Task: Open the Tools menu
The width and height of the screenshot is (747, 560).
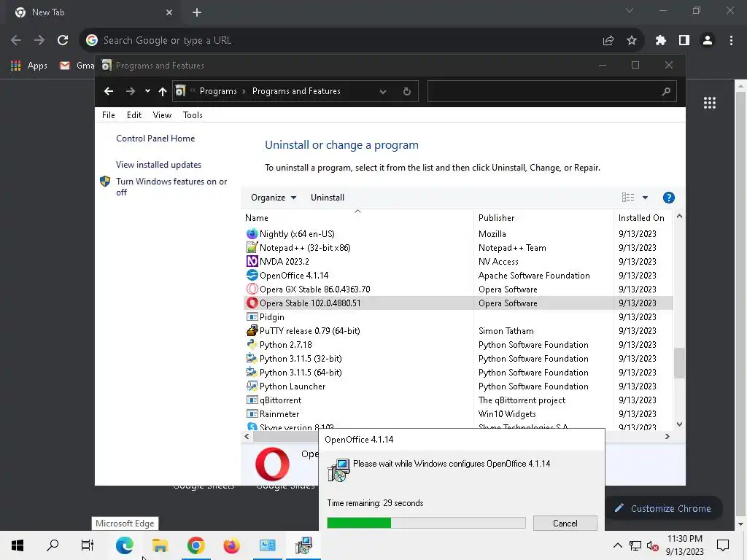Action: (193, 115)
